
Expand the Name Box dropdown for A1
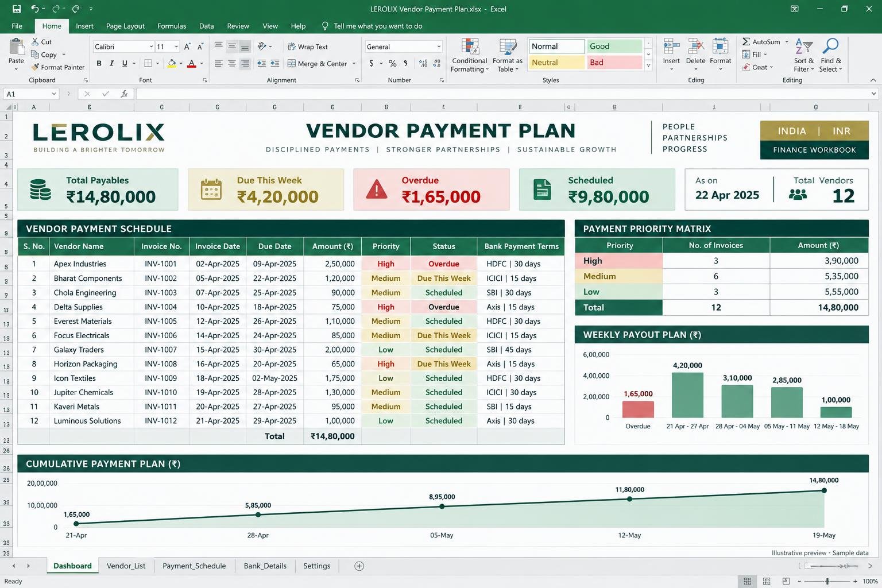coord(54,94)
